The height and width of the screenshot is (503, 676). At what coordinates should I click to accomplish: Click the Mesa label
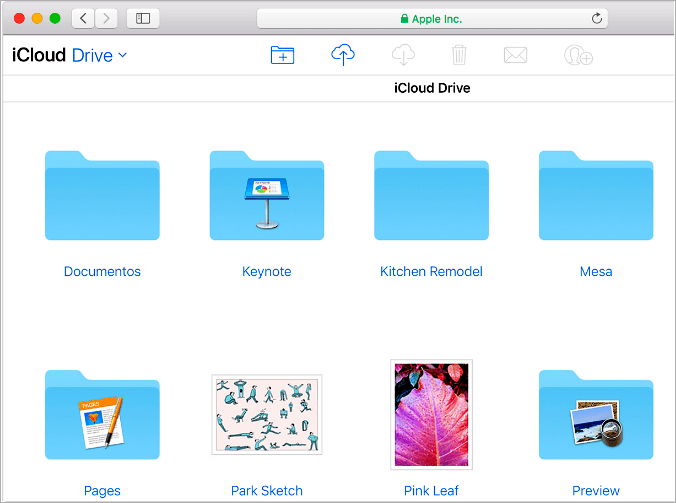point(596,272)
